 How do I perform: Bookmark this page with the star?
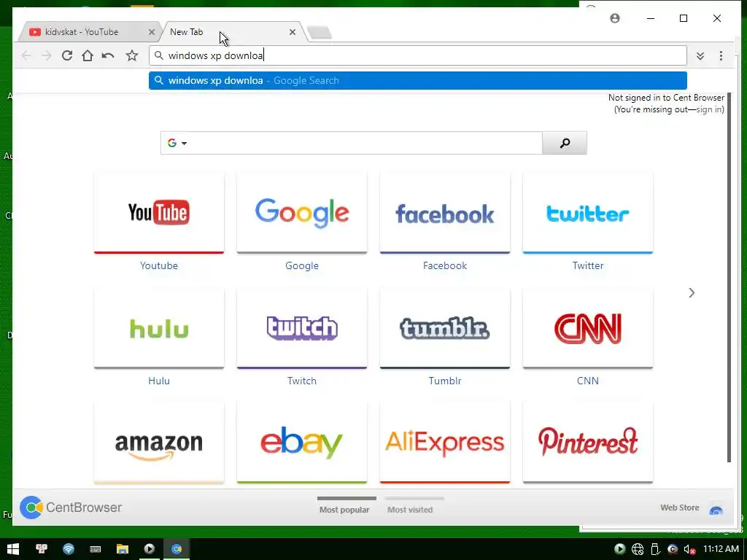click(x=132, y=55)
